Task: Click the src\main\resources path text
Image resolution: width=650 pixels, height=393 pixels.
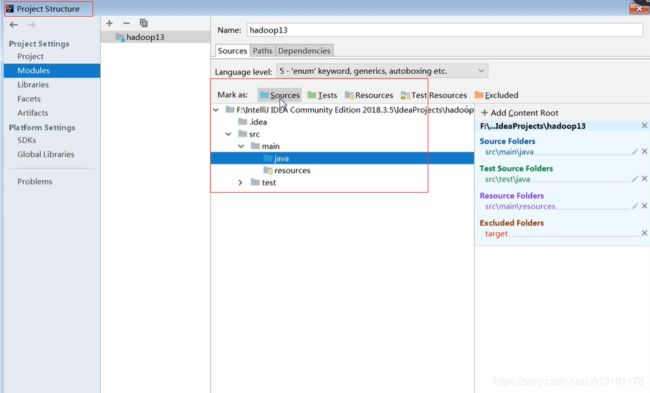Action: (520, 206)
